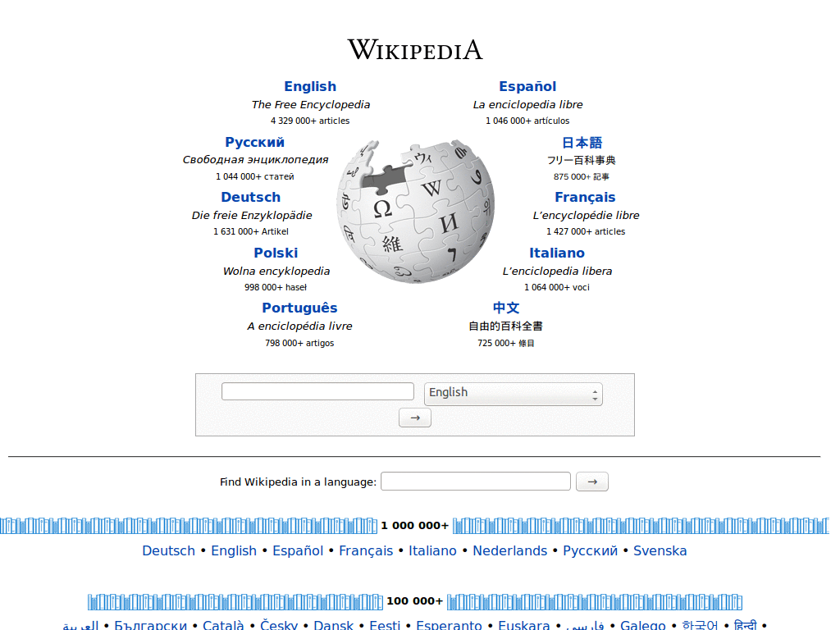840x630 pixels.
Task: Open the 中文 Wikipedia link
Action: (506, 308)
